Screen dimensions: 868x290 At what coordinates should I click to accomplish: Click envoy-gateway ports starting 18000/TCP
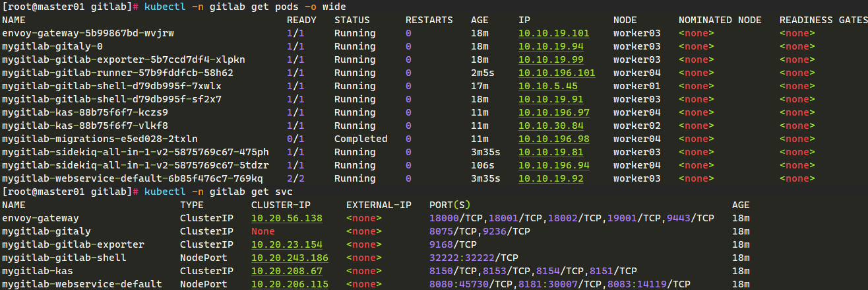[x=572, y=218]
